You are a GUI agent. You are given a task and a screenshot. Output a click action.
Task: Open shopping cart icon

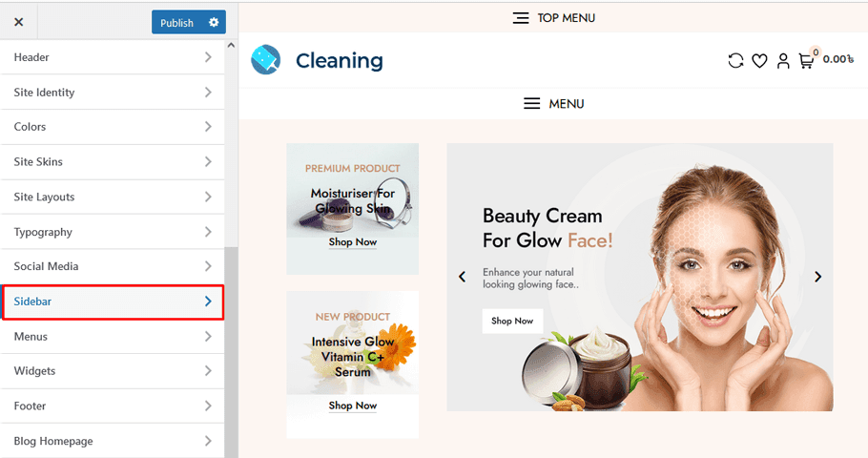pos(806,61)
